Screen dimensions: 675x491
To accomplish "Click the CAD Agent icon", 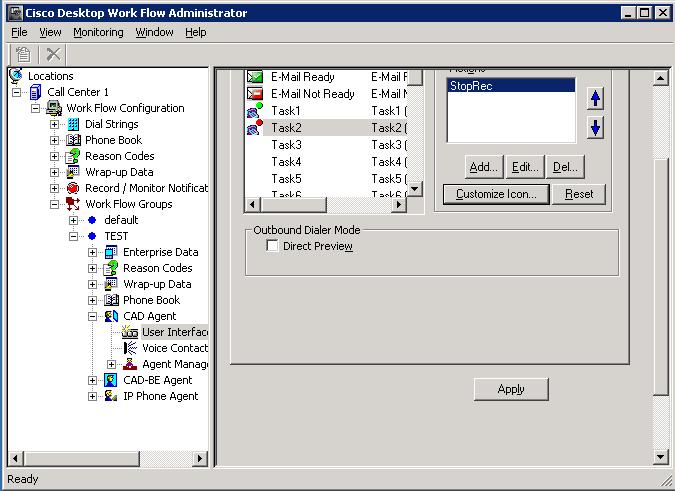I will (x=111, y=316).
